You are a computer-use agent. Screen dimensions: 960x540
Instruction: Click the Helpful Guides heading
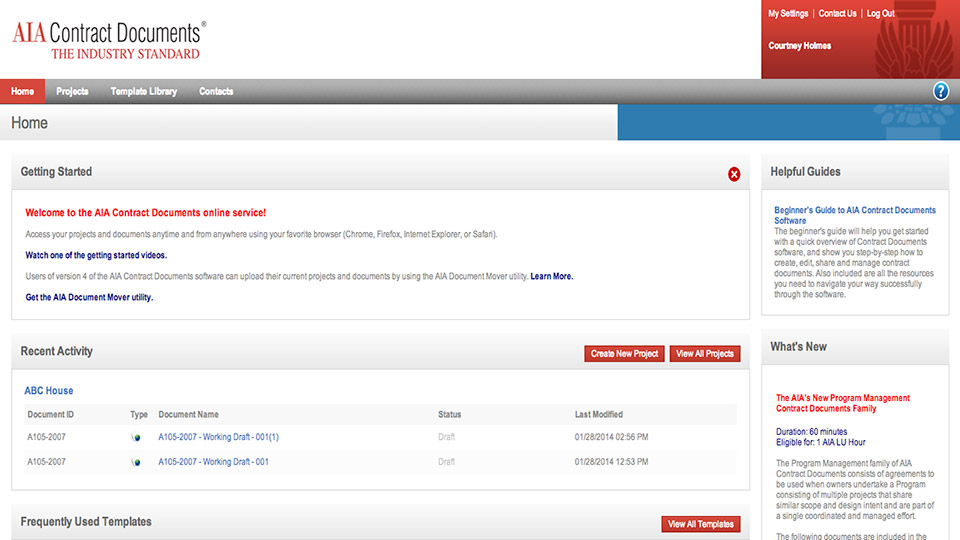805,172
